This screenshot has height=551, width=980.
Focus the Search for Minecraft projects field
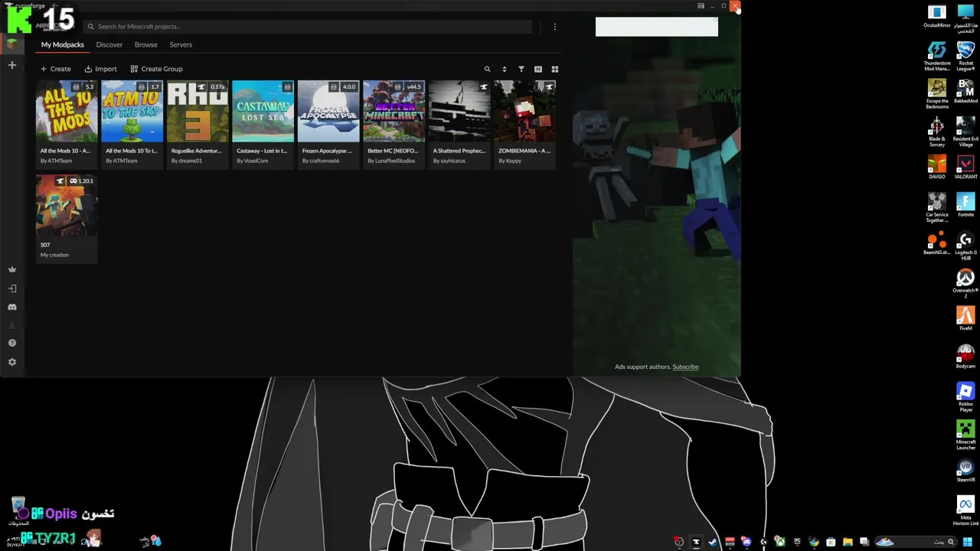pos(308,27)
